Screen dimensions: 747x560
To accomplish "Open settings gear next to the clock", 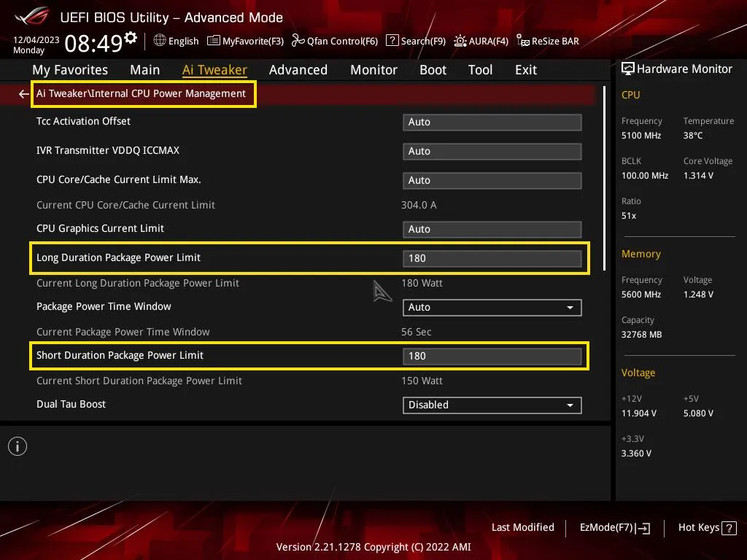I will 131,37.
